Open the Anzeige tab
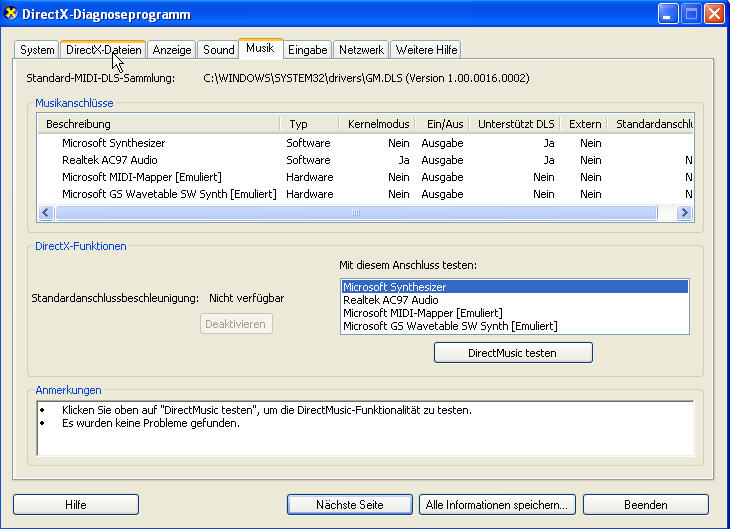The height and width of the screenshot is (529, 730). 172,49
